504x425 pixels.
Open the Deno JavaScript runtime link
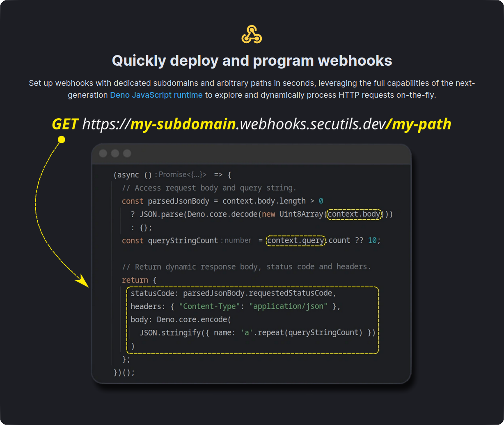click(156, 95)
